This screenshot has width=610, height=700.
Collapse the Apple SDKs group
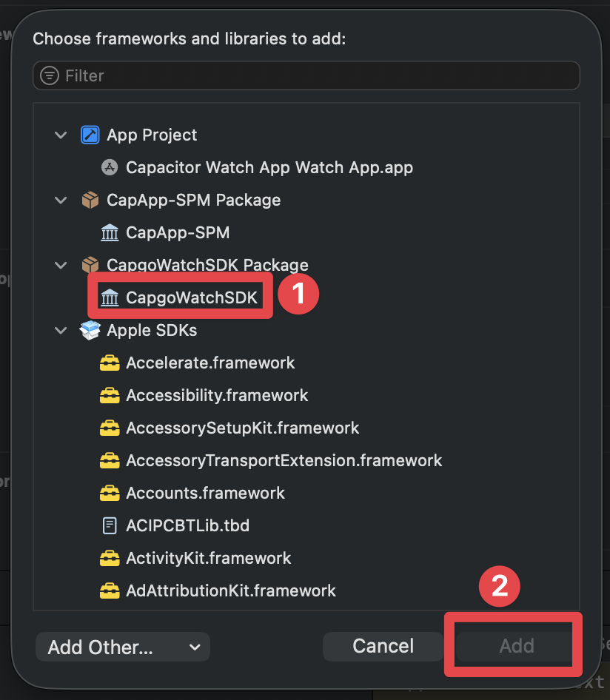61,330
